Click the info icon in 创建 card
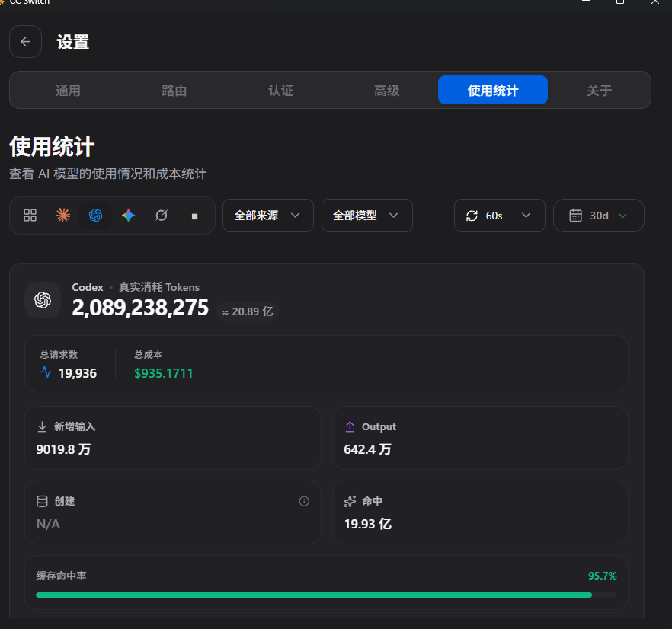 tap(304, 501)
